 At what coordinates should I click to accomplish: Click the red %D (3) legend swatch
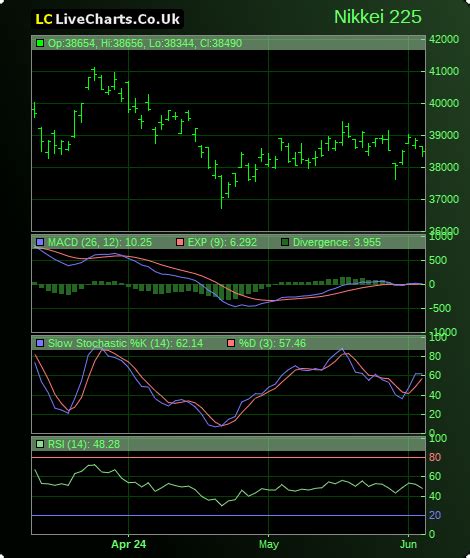(231, 343)
